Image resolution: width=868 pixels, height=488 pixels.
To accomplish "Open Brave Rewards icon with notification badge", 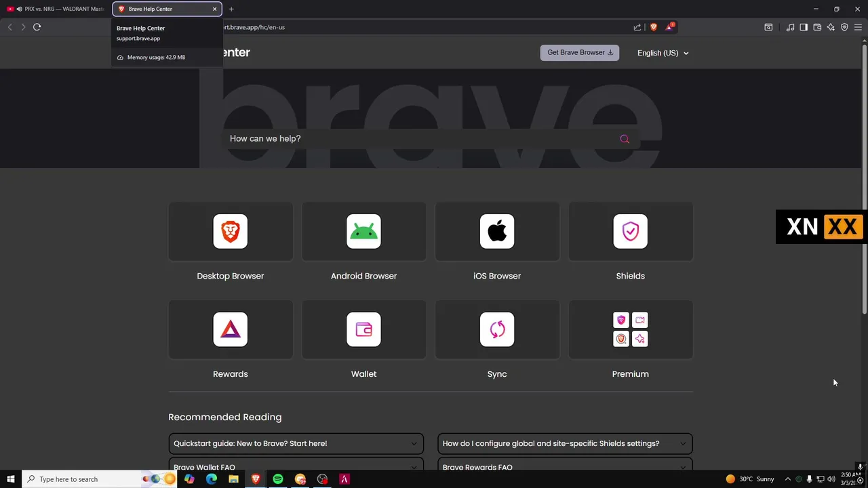I will pos(670,27).
